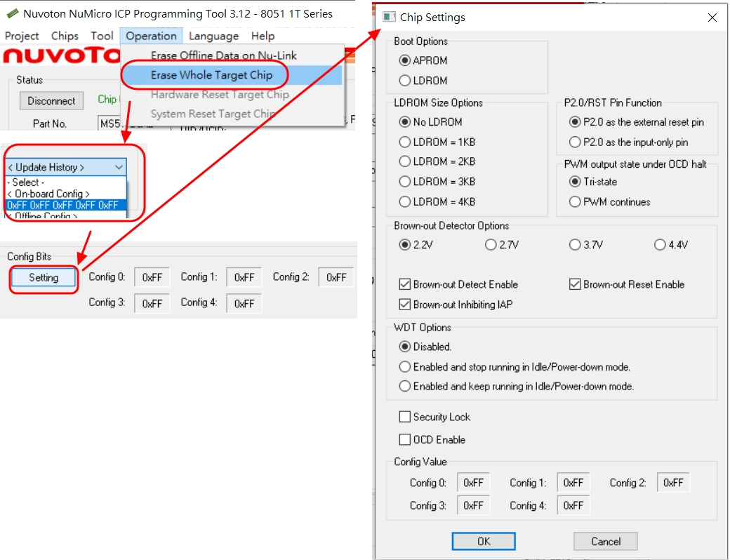Image resolution: width=730 pixels, height=560 pixels.
Task: Click Chip Settings Config 2 value field
Action: [673, 483]
